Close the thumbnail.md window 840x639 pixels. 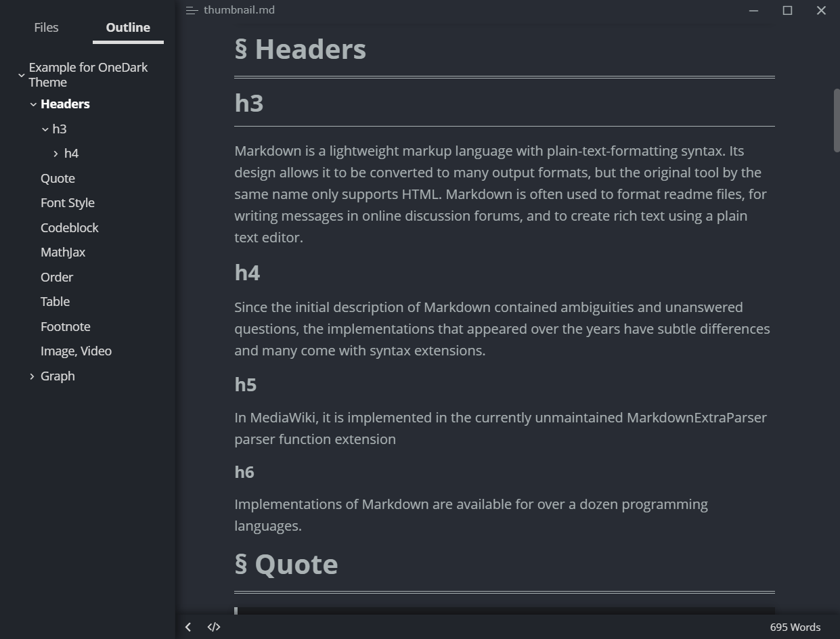pos(821,10)
